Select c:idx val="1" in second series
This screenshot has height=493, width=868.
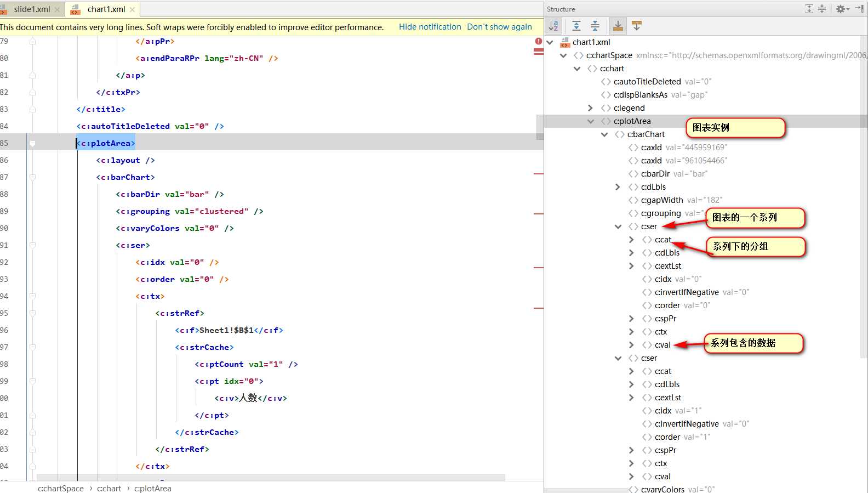tap(702, 411)
